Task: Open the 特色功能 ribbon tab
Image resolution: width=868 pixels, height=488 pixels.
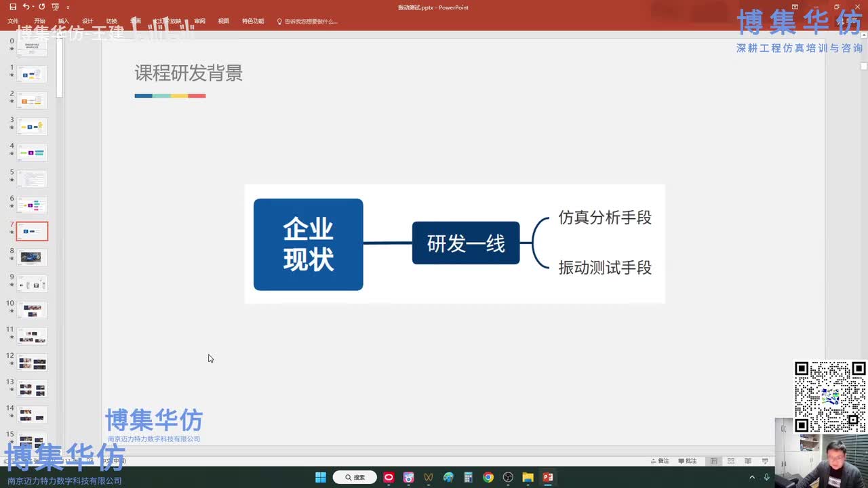Action: [x=253, y=21]
